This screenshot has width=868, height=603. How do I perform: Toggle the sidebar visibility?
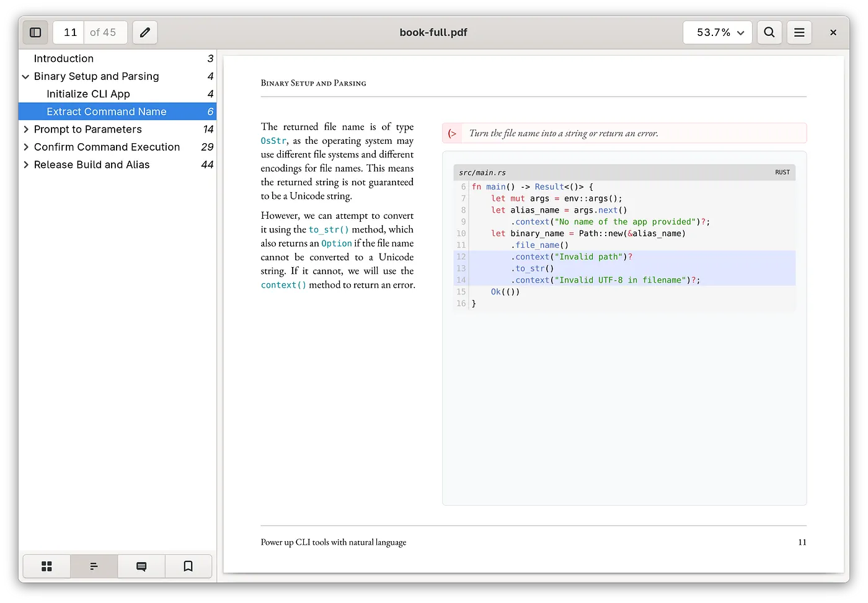pyautogui.click(x=35, y=32)
